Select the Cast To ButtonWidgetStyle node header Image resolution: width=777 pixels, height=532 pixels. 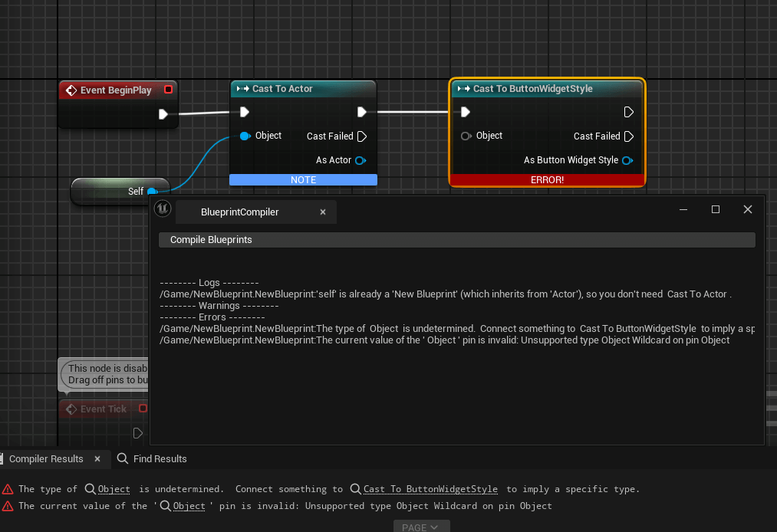click(x=547, y=89)
